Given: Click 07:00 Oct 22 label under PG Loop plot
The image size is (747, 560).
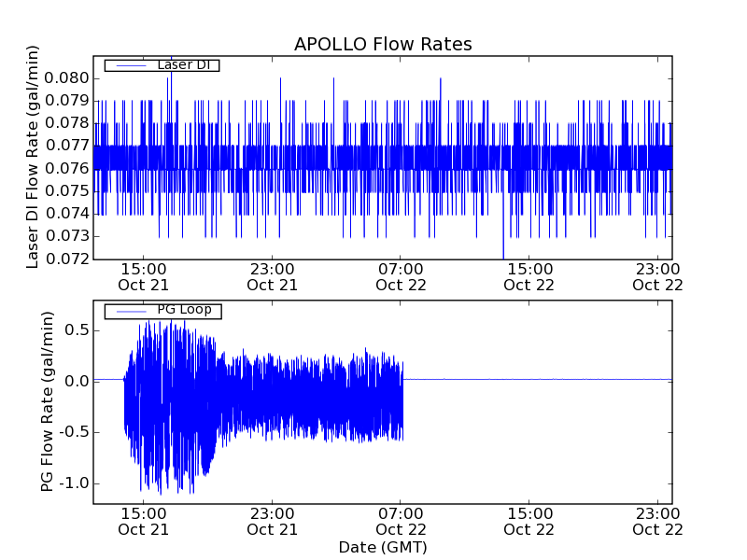Looking at the screenshot, I should tap(401, 522).
